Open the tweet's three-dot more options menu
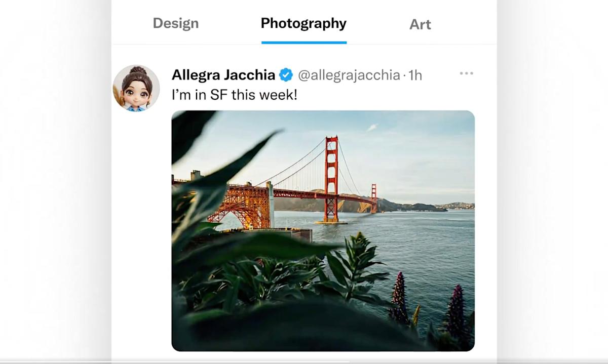 click(x=466, y=74)
